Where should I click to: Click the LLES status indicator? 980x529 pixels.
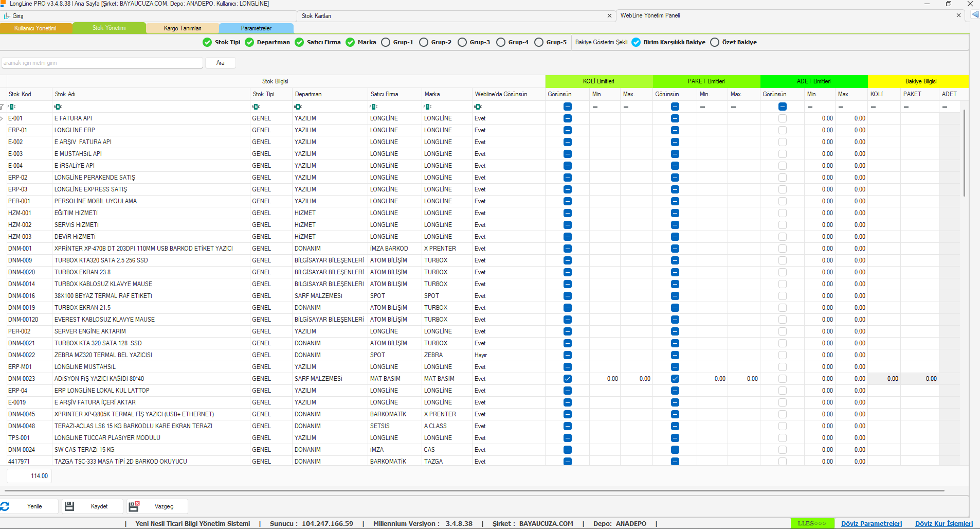click(811, 523)
